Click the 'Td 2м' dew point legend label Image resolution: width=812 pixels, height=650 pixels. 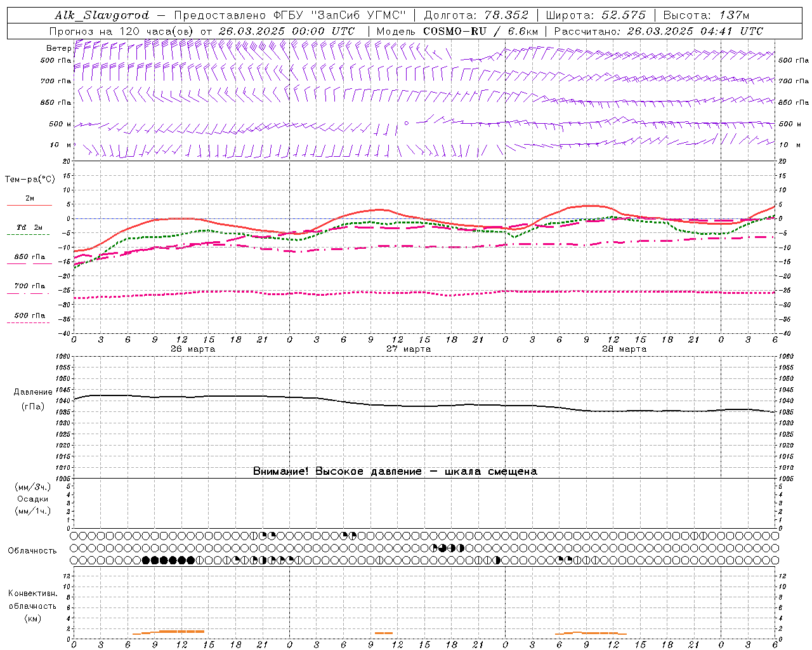30,227
